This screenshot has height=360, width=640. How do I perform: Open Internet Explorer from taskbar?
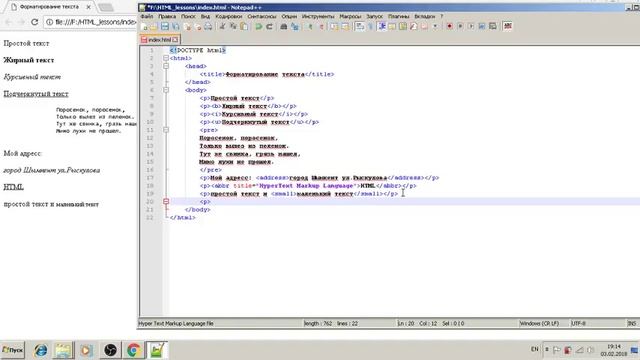pyautogui.click(x=40, y=350)
